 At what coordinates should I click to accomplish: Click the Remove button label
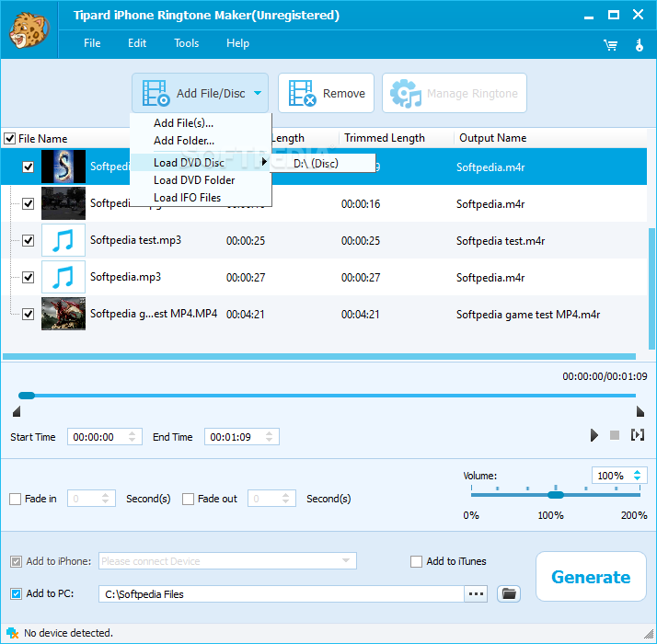(x=344, y=94)
